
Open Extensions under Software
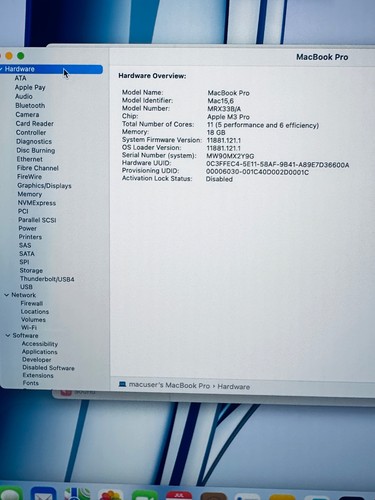pos(38,375)
